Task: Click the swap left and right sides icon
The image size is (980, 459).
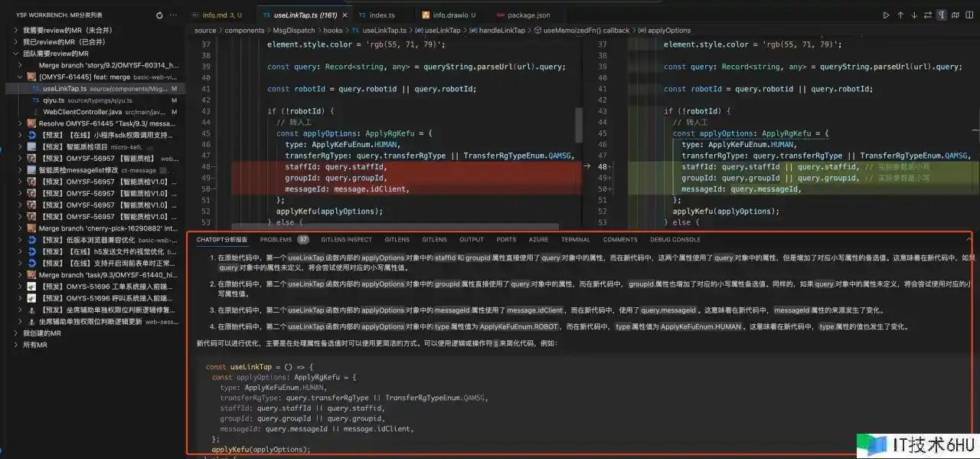Action: click(928, 15)
